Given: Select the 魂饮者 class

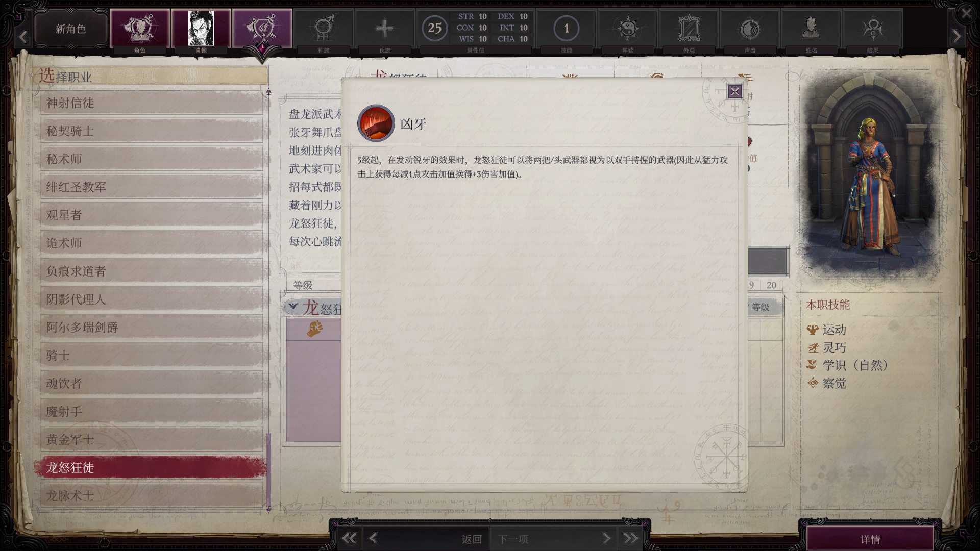Looking at the screenshot, I should point(152,384).
